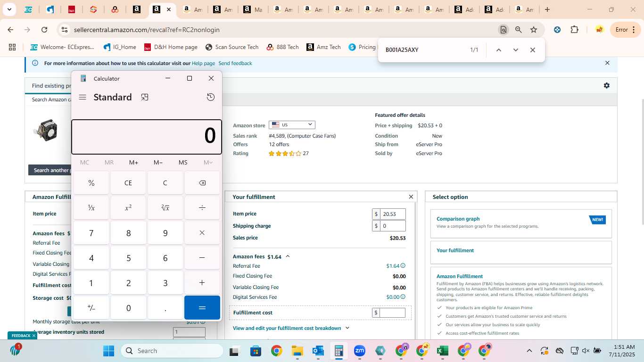The image size is (644, 362).
Task: Click the CE key in Calculator
Action: click(128, 183)
